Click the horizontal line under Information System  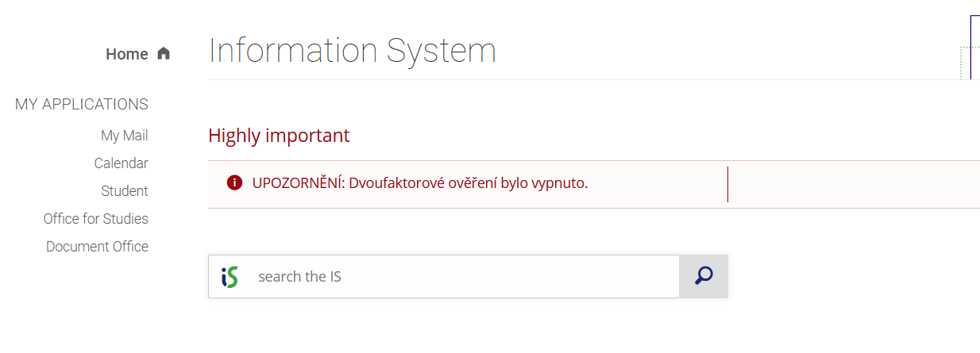coord(556,80)
